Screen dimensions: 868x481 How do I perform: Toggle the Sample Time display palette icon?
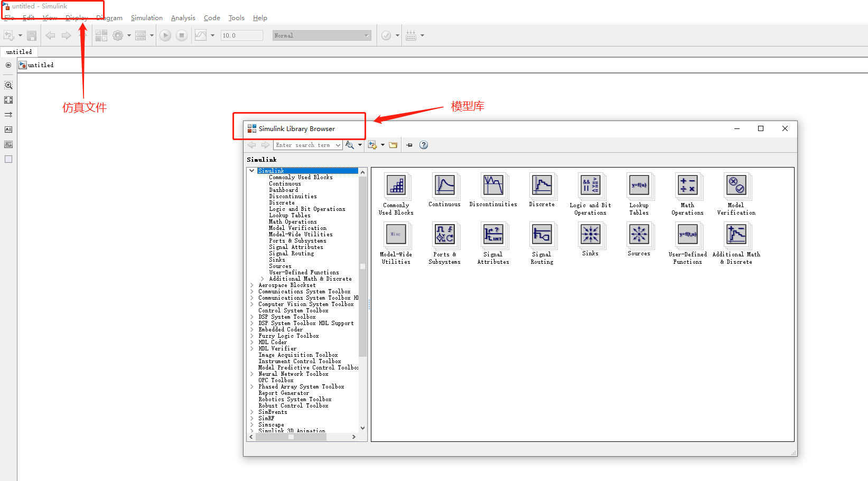pyautogui.click(x=8, y=115)
